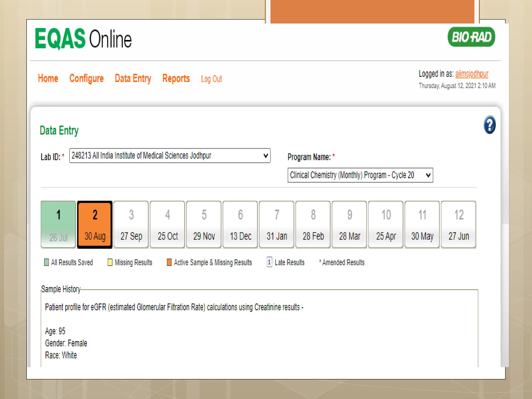Choose sample 3 dated 27 Sep
This screenshot has height=399, width=532.
coord(131,224)
